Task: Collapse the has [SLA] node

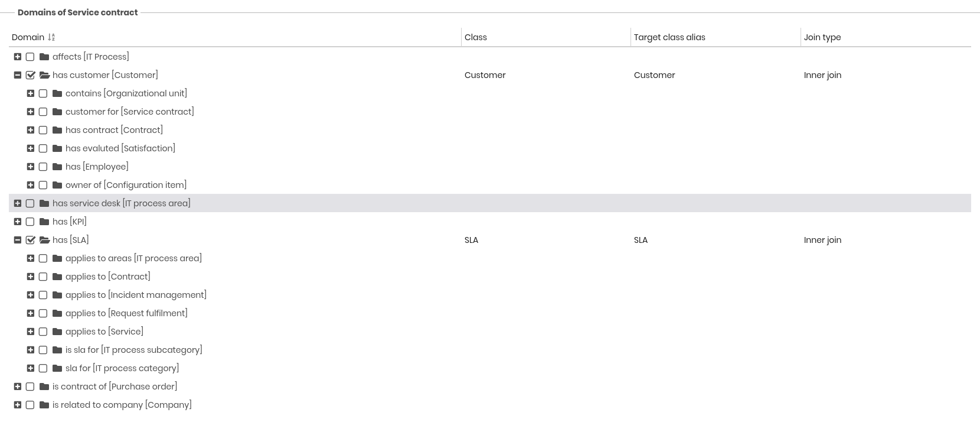Action: coord(18,240)
